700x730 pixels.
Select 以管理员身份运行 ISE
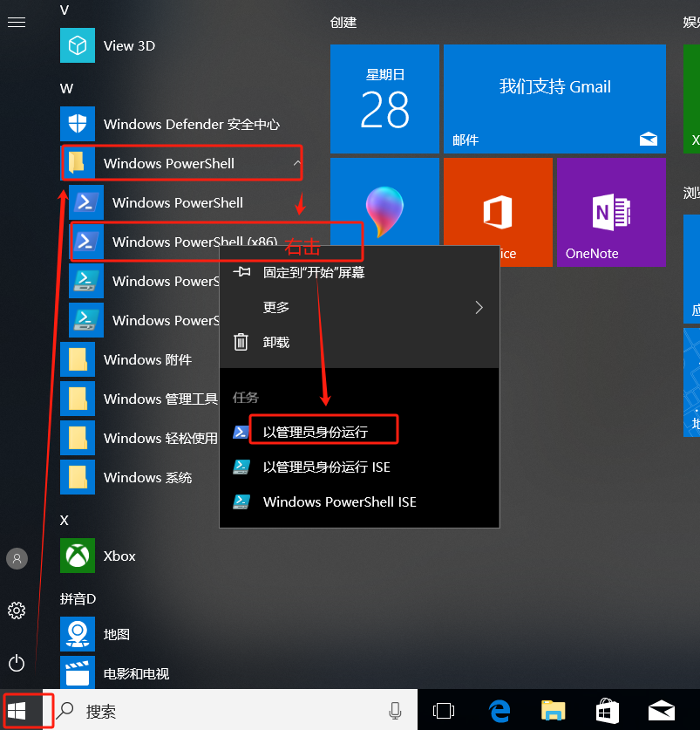(x=359, y=467)
